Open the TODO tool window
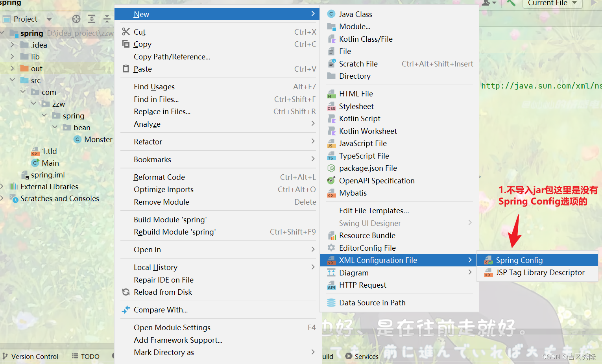The height and width of the screenshot is (364, 602). (x=86, y=356)
